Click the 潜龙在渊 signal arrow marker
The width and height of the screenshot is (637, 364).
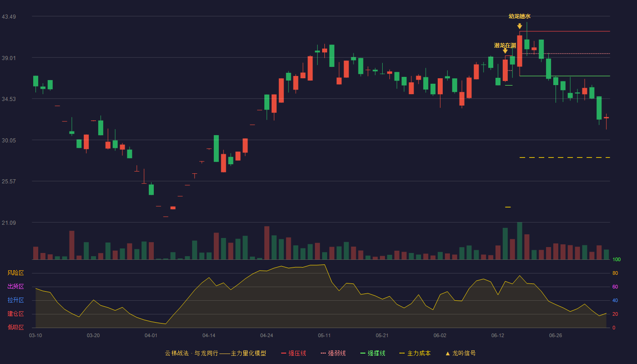point(505,51)
